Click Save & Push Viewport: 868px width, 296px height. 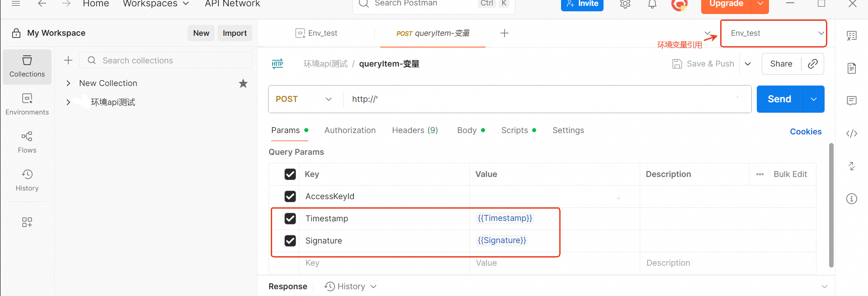[703, 64]
